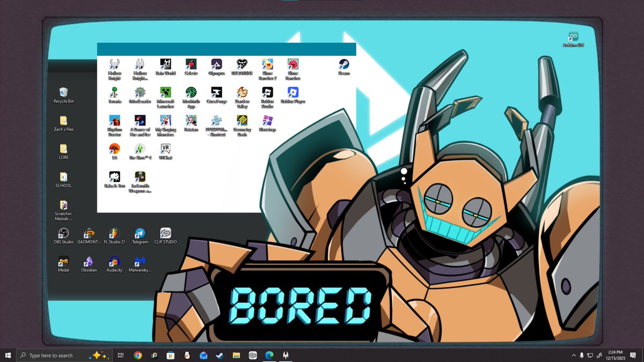Open the Medal desktop shortcut
Screen dimensions: 644x362
[63, 264]
